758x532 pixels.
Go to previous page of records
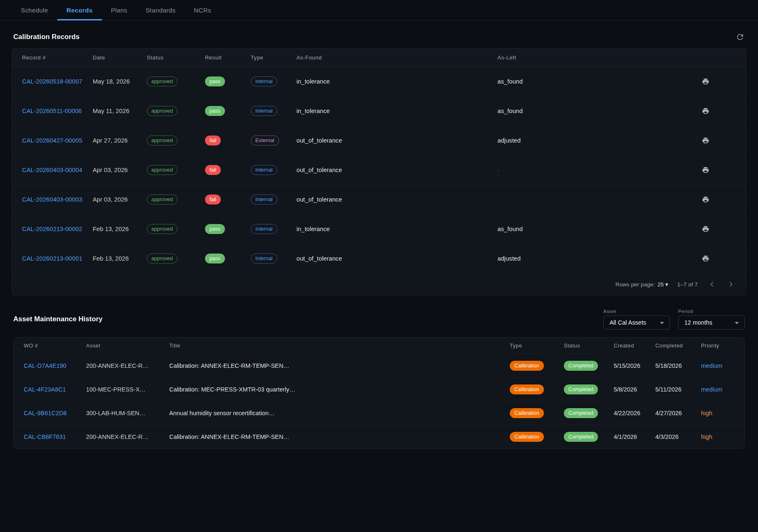[712, 284]
